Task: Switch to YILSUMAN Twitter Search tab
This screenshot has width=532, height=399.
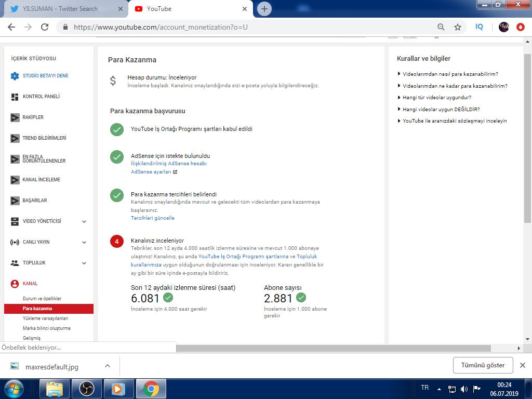Action: point(64,9)
